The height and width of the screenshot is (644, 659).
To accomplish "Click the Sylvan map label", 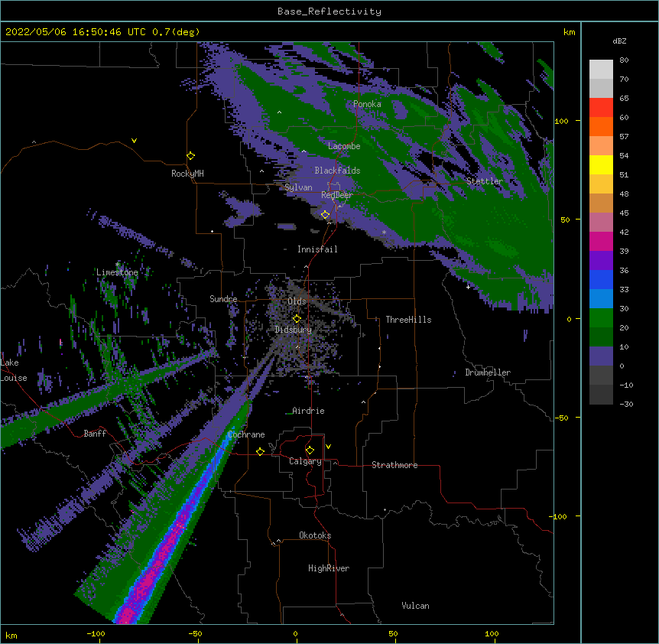I will 298,187.
